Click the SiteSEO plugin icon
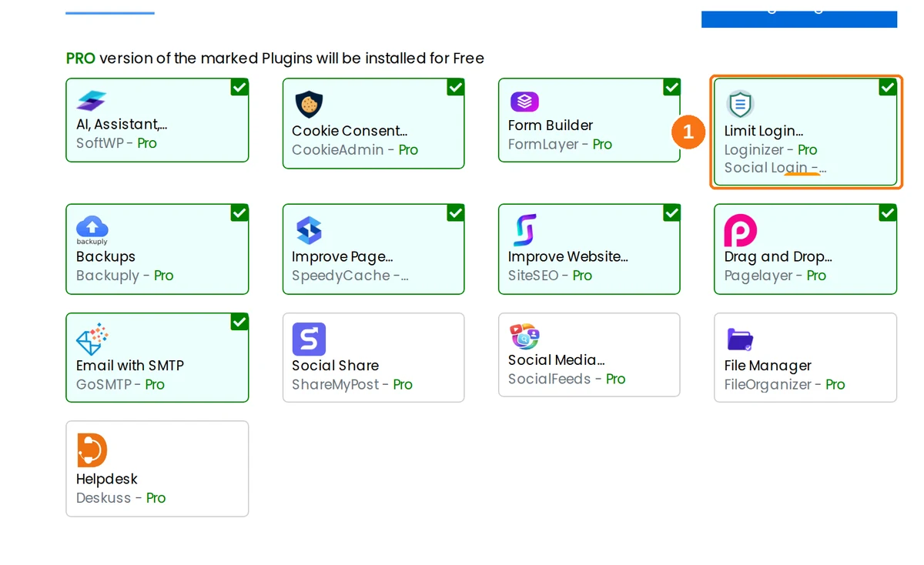 [x=524, y=230]
